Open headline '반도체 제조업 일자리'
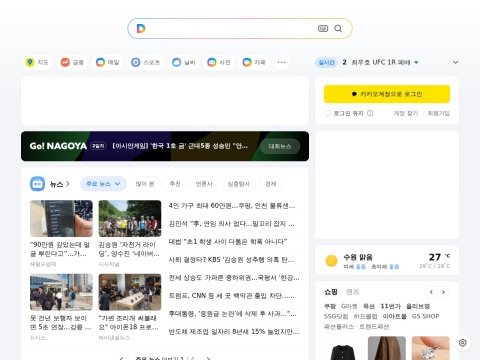The width and height of the screenshot is (480, 360). click(234, 332)
